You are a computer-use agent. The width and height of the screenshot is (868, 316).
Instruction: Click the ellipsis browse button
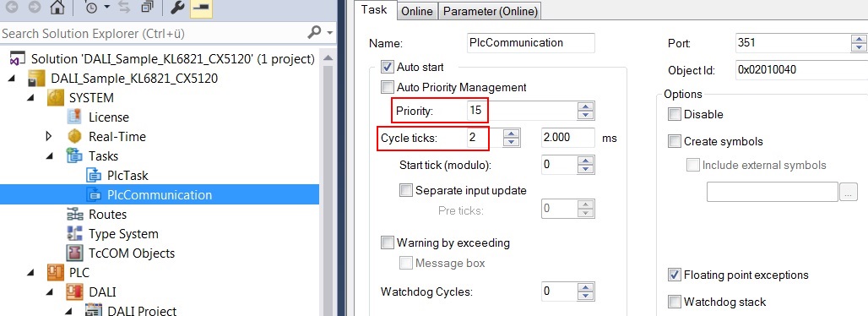pos(849,193)
